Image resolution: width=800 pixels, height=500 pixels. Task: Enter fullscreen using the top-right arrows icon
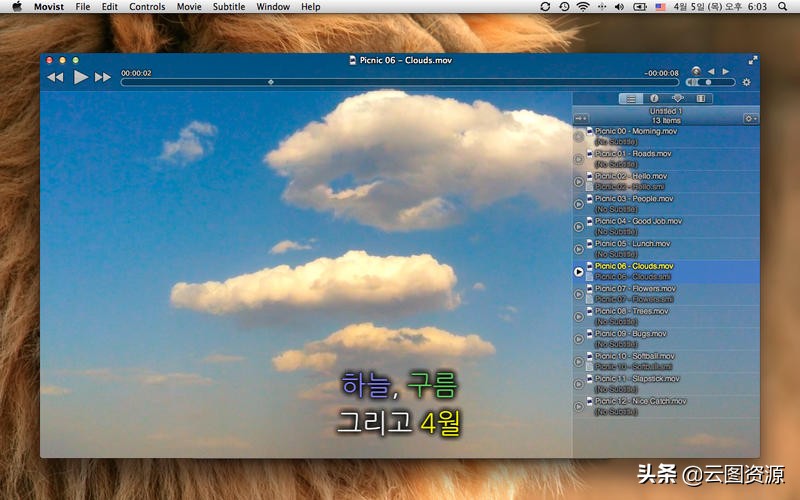[752, 60]
